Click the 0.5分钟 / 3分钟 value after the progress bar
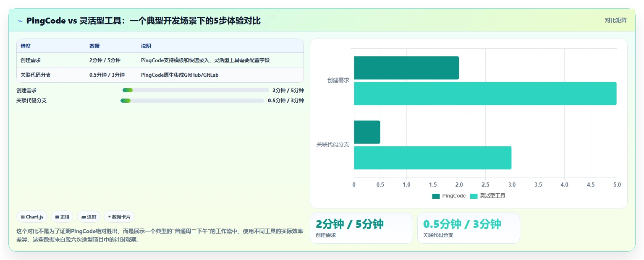Viewport: 644px width, 260px height. (x=286, y=101)
